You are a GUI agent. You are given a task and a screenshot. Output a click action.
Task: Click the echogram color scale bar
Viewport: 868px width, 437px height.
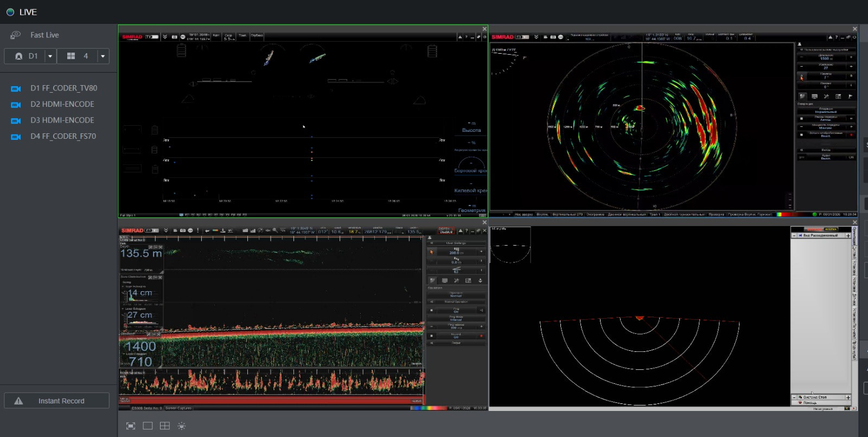429,408
